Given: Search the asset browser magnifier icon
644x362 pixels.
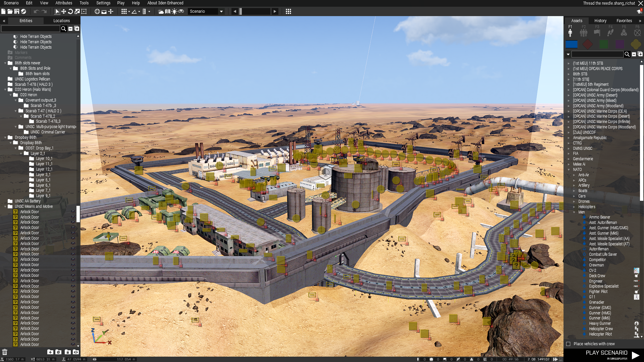Looking at the screenshot, I should point(627,54).
